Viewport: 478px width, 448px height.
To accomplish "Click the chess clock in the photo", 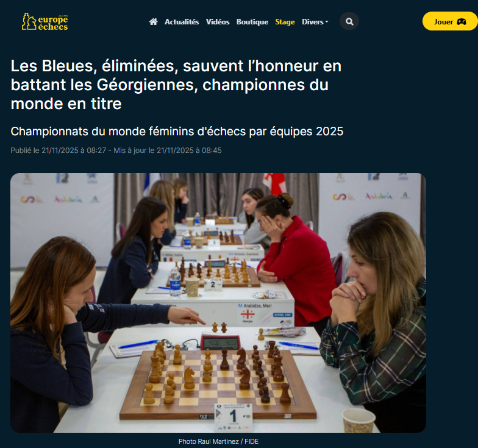I will pyautogui.click(x=219, y=342).
